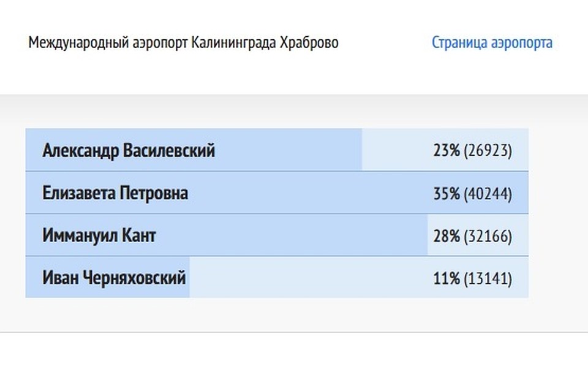Click the (26923) vote count
The width and height of the screenshot is (588, 371).
pyautogui.click(x=488, y=151)
